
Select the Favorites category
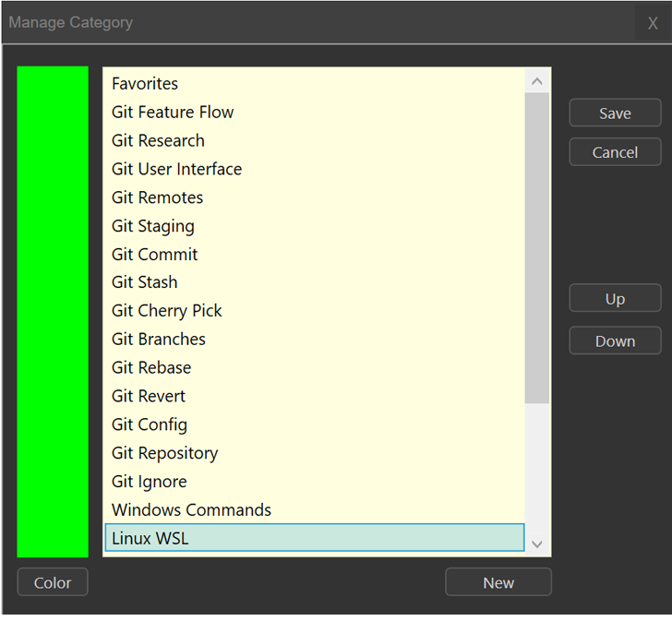click(145, 84)
